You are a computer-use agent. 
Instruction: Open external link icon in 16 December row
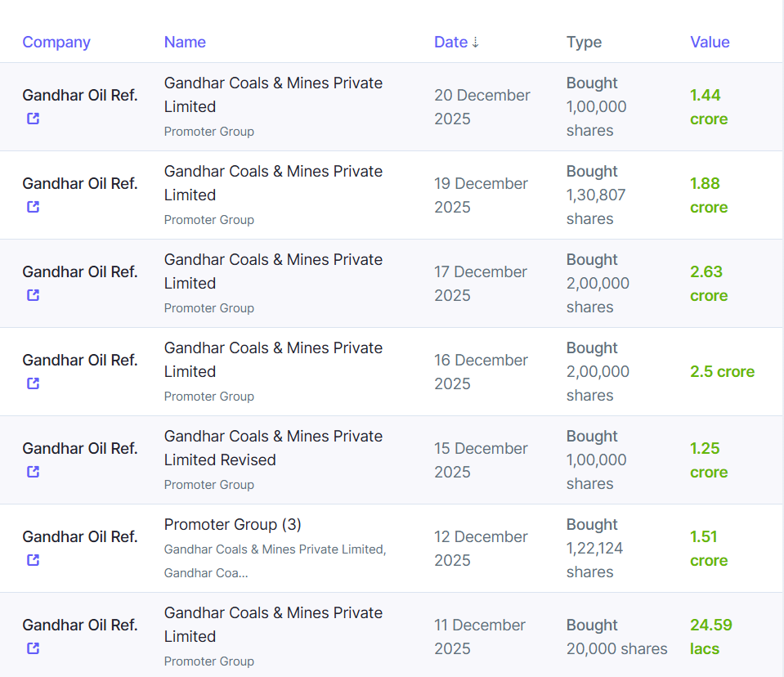point(33,383)
